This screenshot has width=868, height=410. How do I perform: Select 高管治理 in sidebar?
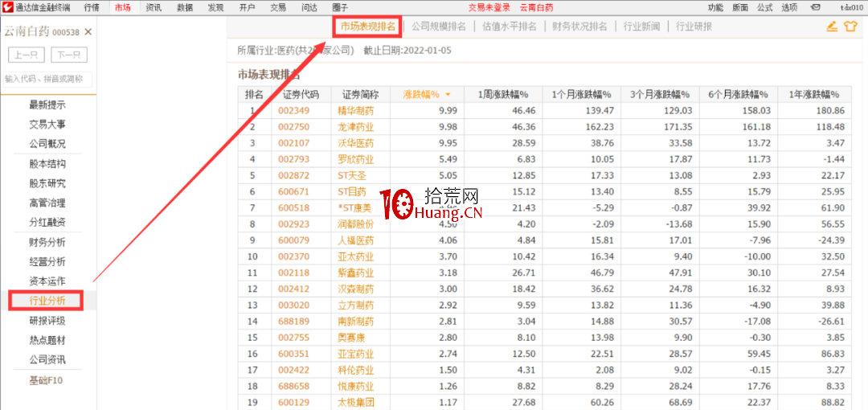click(47, 203)
